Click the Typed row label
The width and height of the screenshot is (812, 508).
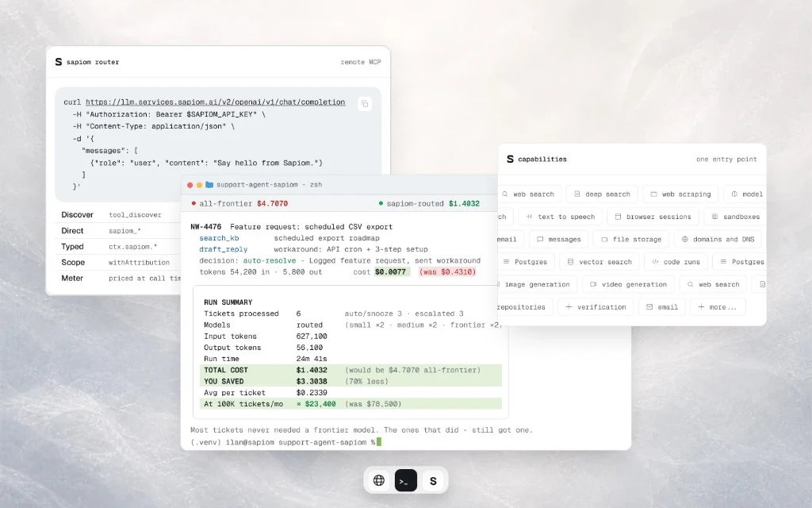tap(72, 247)
